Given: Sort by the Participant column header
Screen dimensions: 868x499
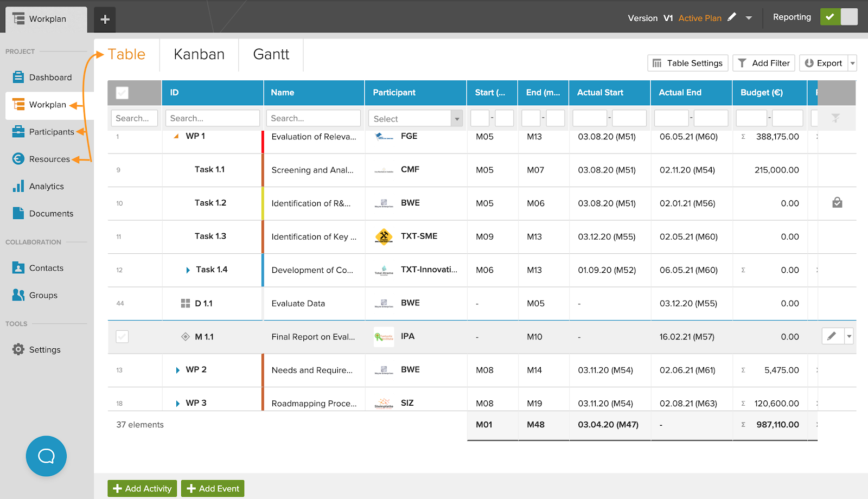Looking at the screenshot, I should [416, 93].
